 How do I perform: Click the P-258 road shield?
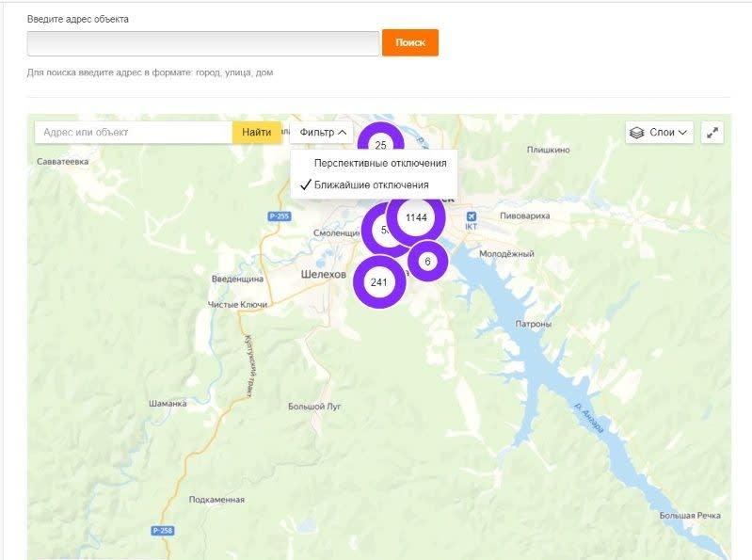click(x=163, y=530)
